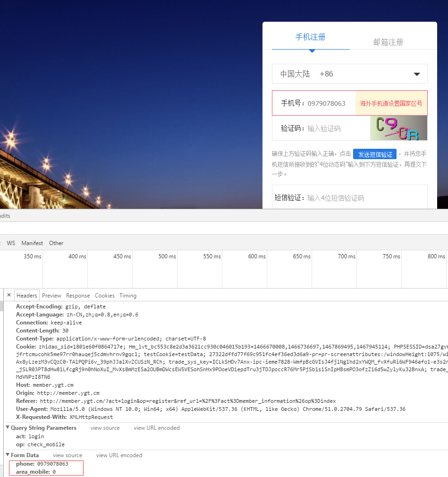448x477 pixels.
Task: Collapse the Form Data section
Action: coord(7,455)
